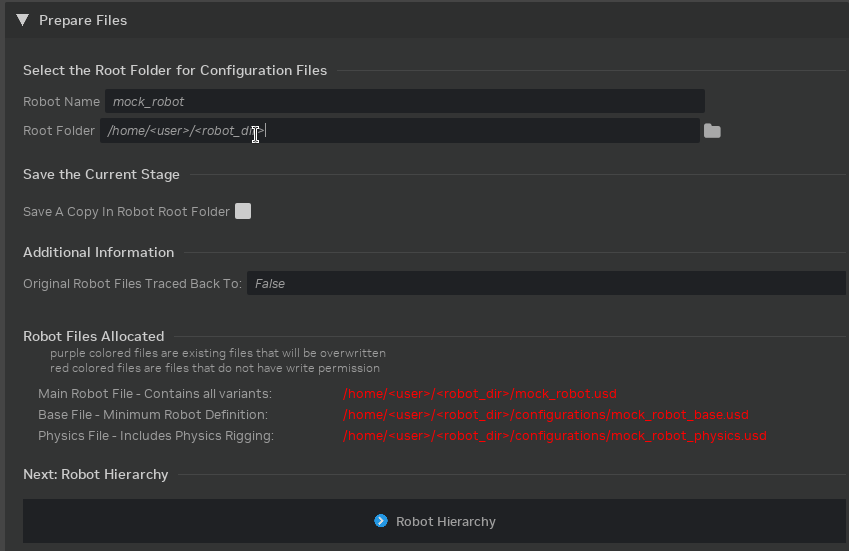Click the blue arrow icon beside Robot Hierarchy
849x551 pixels.
381,521
